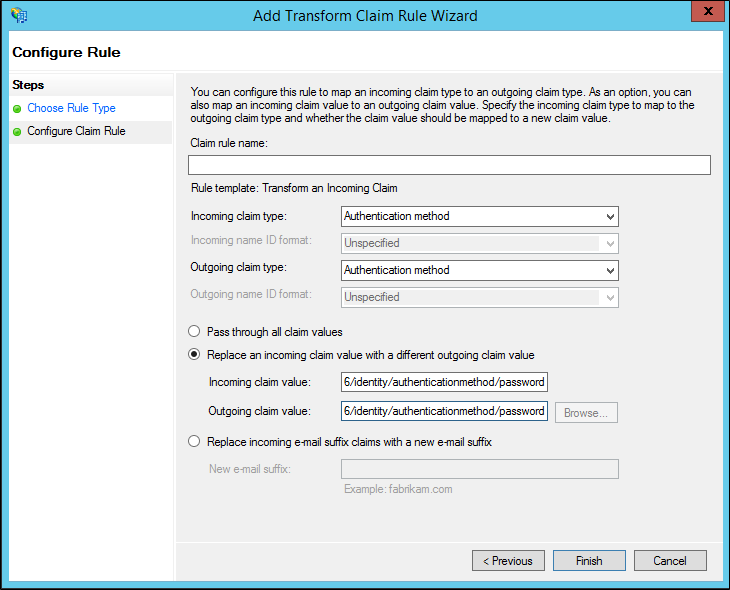Expand the Outgoing claim type dropdown

coord(480,270)
